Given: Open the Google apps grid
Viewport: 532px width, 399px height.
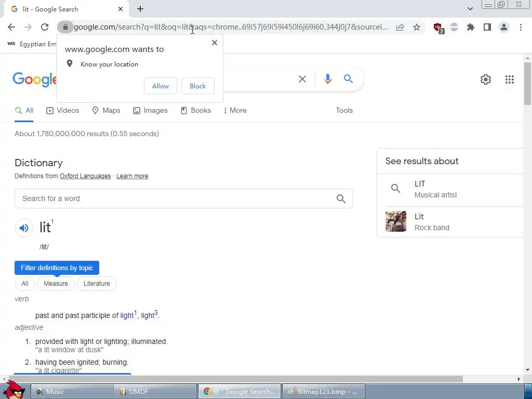Looking at the screenshot, I should pos(509,79).
